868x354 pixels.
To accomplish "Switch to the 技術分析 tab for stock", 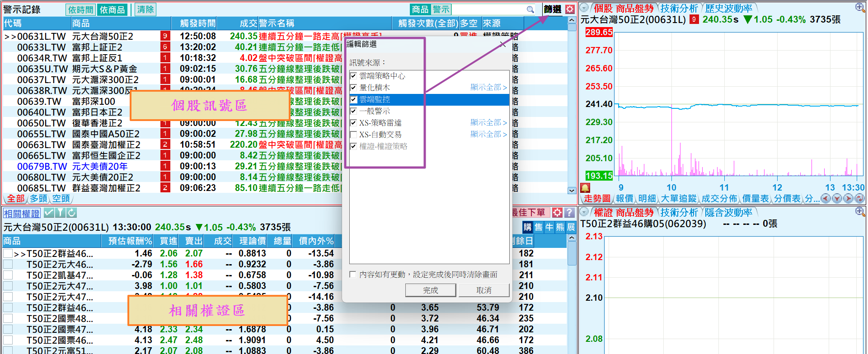I will pyautogui.click(x=679, y=9).
